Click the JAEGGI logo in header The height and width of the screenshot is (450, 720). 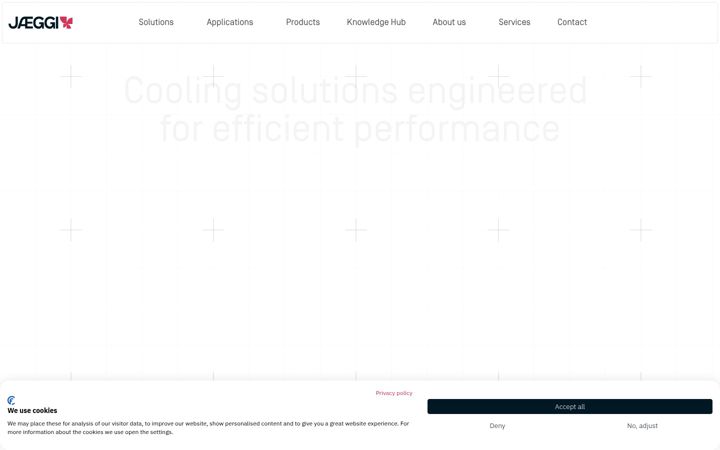point(40,22)
